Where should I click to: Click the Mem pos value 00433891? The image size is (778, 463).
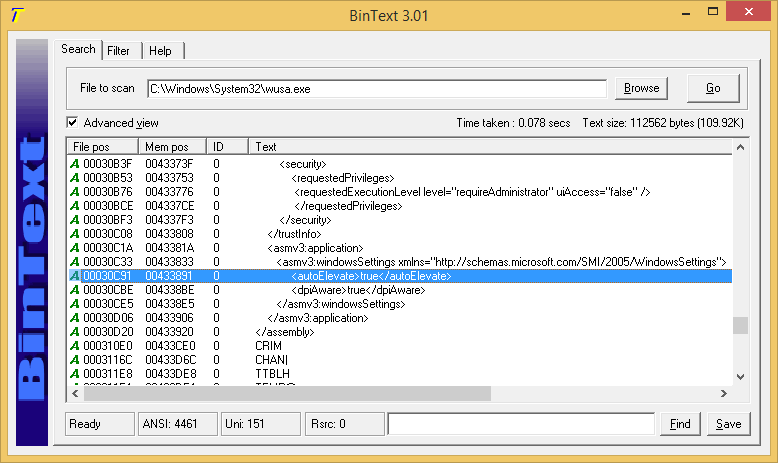169,276
